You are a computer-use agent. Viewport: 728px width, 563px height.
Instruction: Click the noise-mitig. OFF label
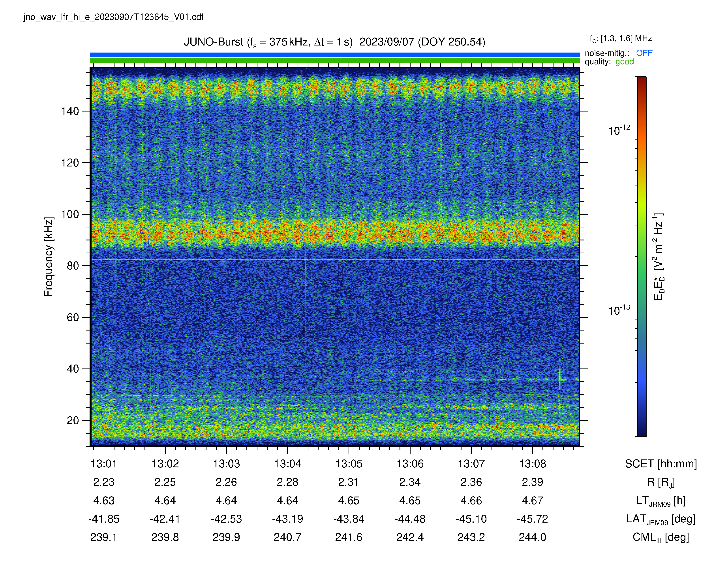click(x=618, y=53)
